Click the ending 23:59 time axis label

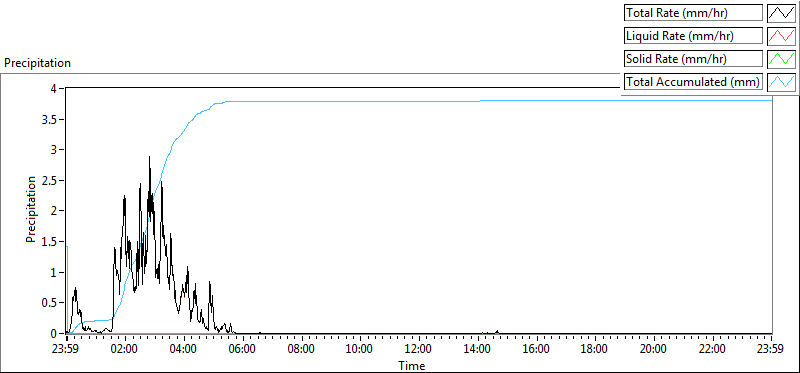coord(771,350)
